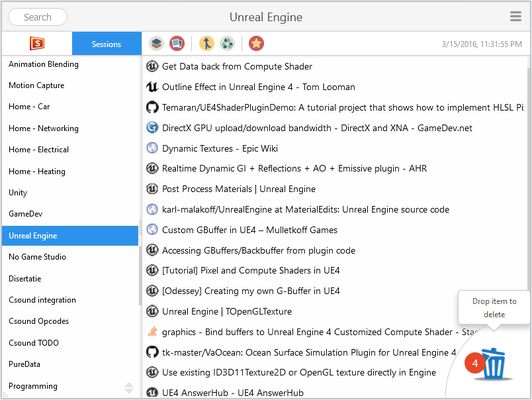This screenshot has height=400, width=532.
Task: Open Use existing ID3D11Texture2D link
Action: (x=299, y=373)
